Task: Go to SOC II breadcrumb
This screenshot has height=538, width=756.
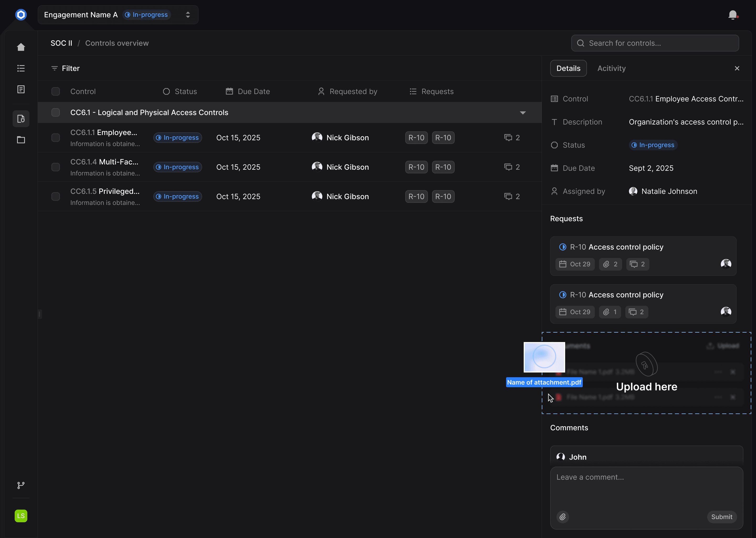Action: coord(61,43)
